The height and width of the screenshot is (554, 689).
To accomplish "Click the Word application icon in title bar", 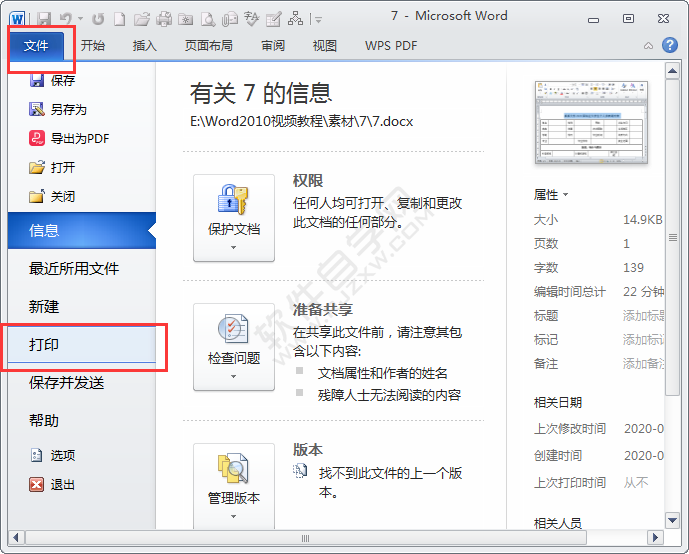I will [x=18, y=19].
